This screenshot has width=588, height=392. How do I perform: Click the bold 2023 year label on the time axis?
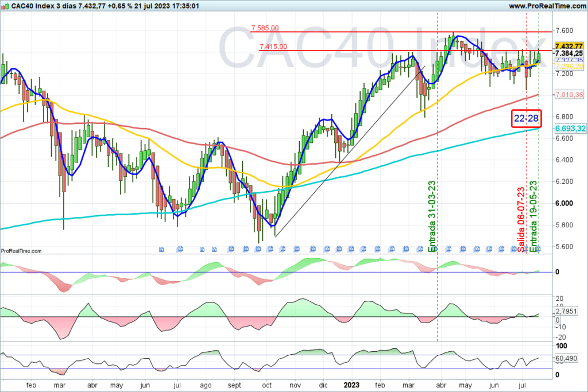point(352,385)
